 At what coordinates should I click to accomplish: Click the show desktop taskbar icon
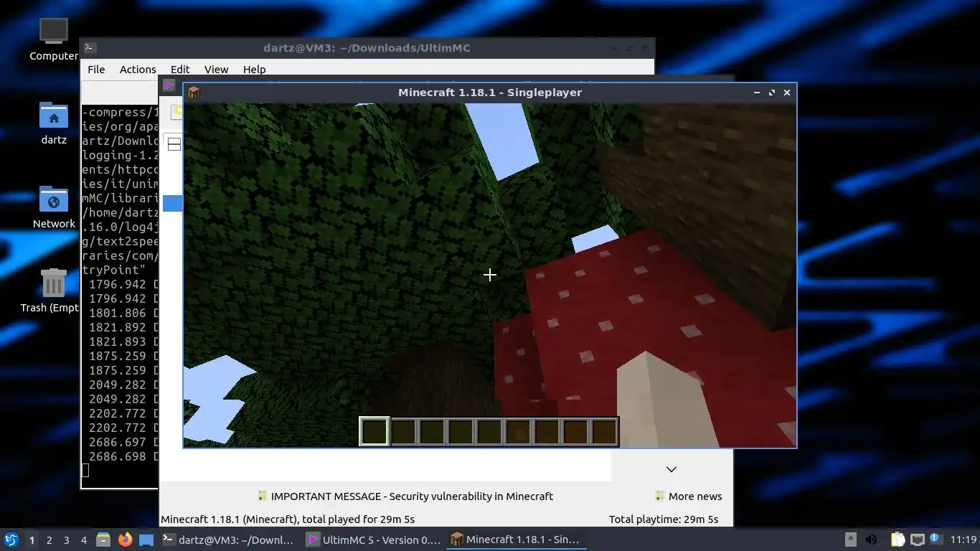click(146, 540)
